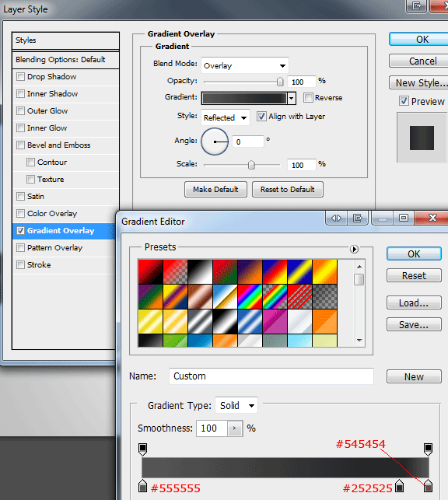This screenshot has width=448, height=500.
Task: Select the copper gradient preset
Action: pos(200,296)
